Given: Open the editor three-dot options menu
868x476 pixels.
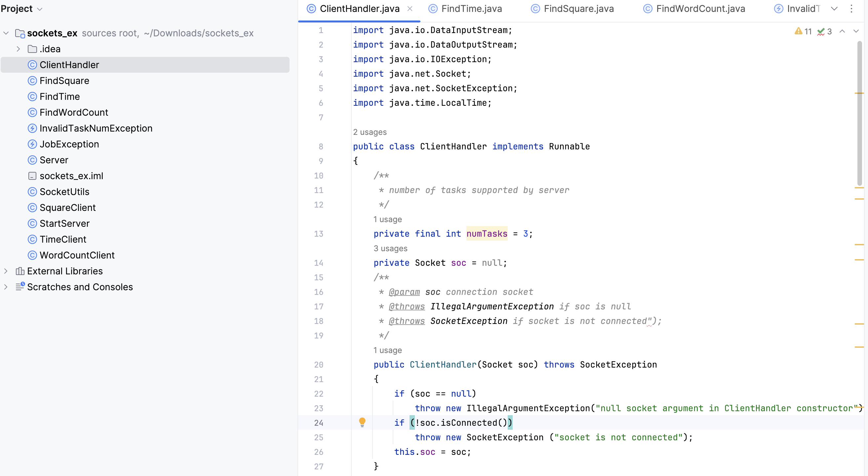Looking at the screenshot, I should [851, 9].
